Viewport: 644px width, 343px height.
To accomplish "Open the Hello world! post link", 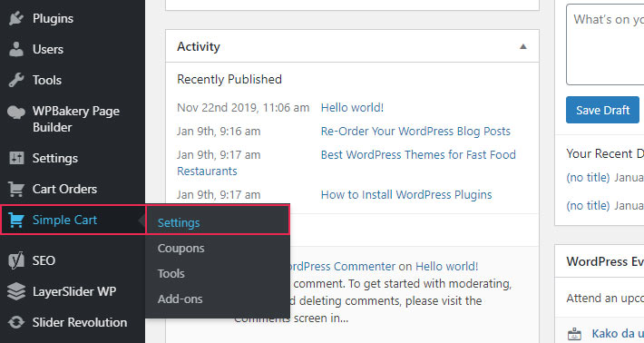I will pos(352,108).
